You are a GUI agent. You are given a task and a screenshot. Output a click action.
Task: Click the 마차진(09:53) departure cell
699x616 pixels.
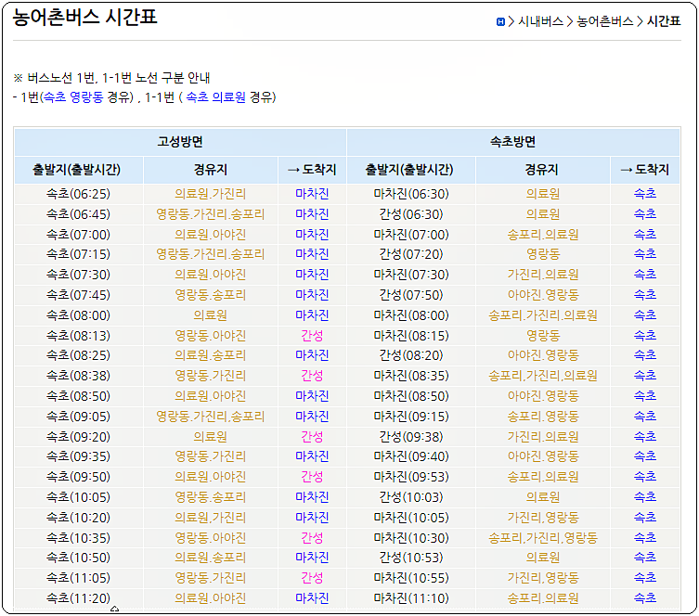point(411,477)
